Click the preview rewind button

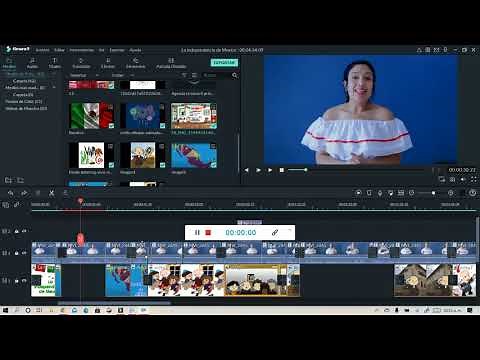246,170
